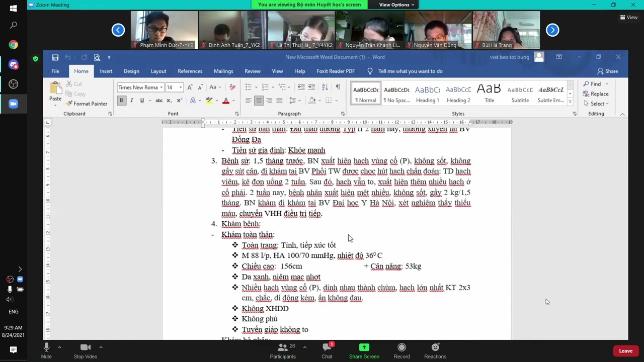Activate the Format Painter tool
This screenshot has width=644, height=362.
click(x=87, y=104)
